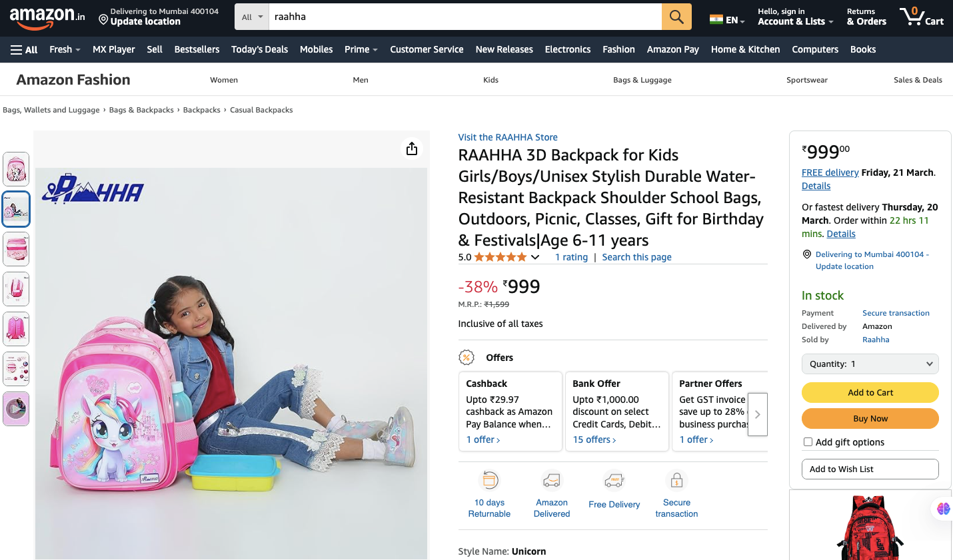Click the 10 days Returnable icon
Screen dimensions: 953x560
489,480
